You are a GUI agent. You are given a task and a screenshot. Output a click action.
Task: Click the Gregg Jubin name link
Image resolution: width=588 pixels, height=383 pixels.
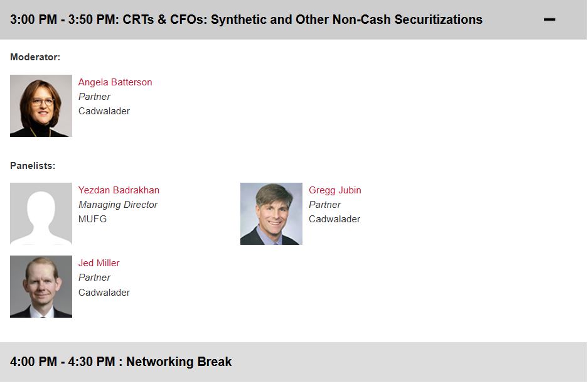[334, 190]
